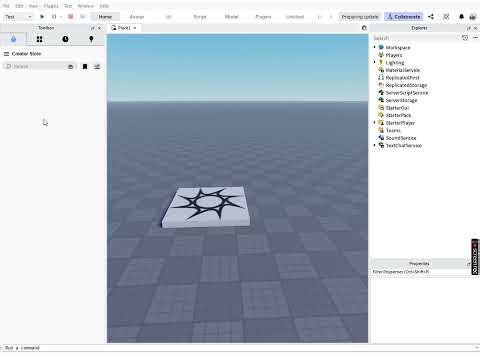Open the View menu
Viewport: 480px width, 360px height.
click(33, 6)
